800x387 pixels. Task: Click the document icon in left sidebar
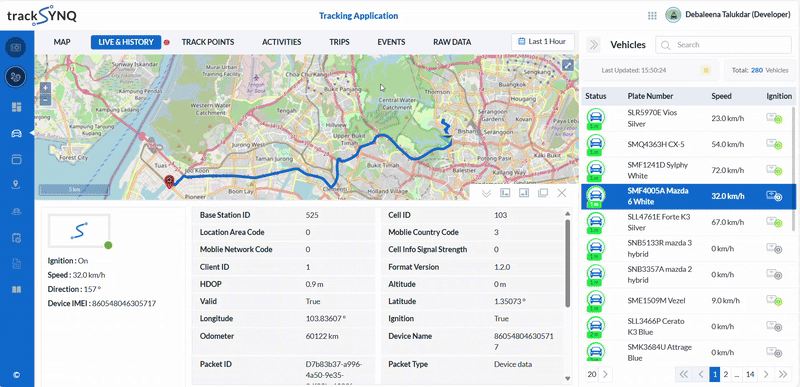point(17,263)
